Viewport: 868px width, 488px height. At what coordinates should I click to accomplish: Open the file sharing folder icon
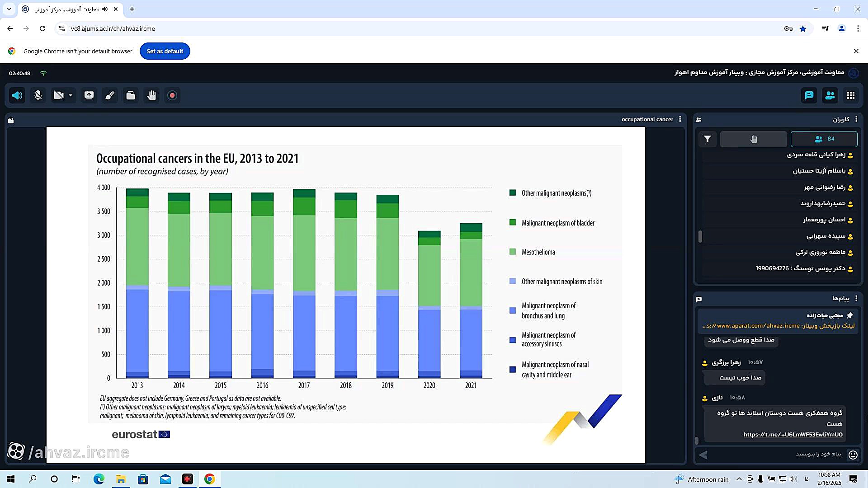[x=131, y=95]
